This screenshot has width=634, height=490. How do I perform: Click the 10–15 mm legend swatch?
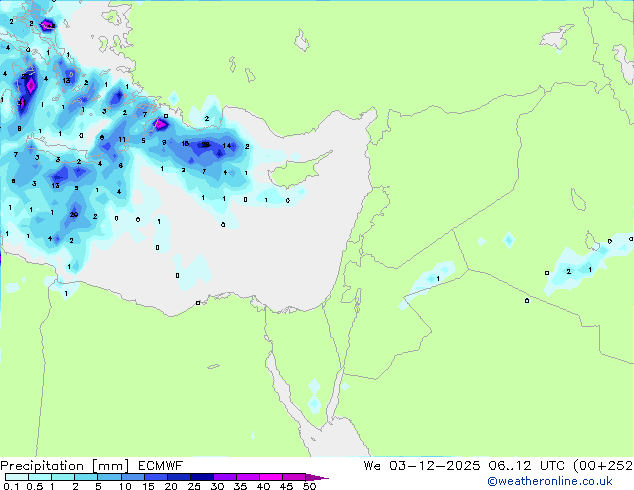pyautogui.click(x=132, y=477)
